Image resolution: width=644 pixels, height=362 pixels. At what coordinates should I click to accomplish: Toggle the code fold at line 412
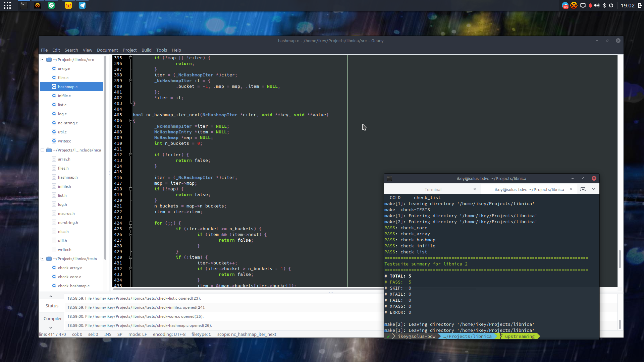tap(130, 155)
